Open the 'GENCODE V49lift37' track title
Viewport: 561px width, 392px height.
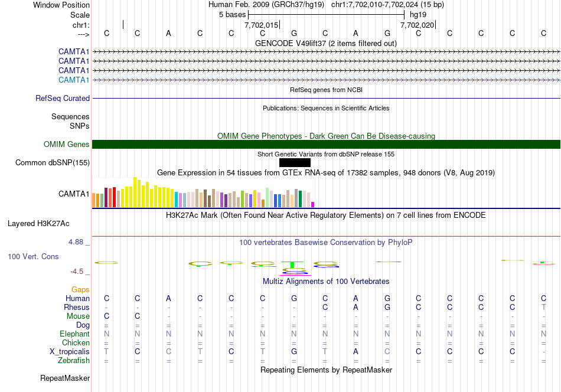click(325, 43)
